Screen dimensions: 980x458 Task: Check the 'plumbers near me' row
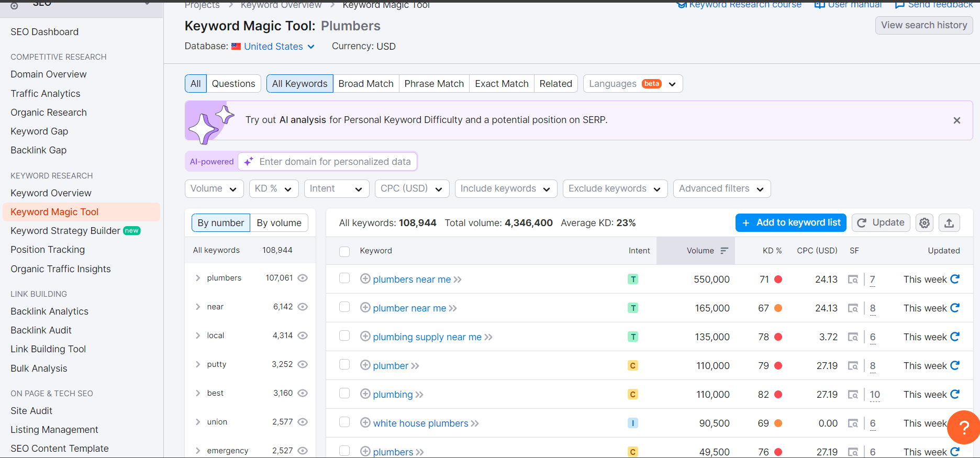(344, 278)
